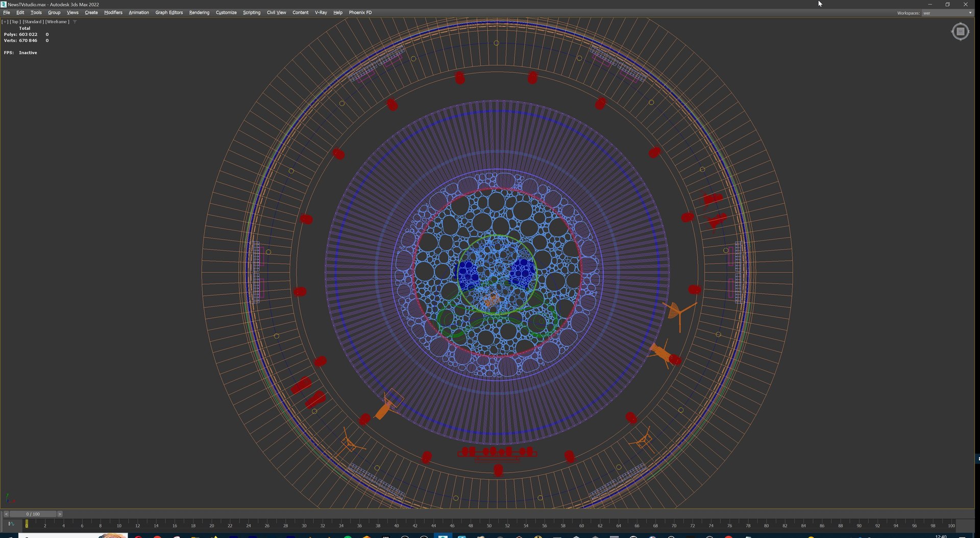Open the Rendering menu
This screenshot has width=980, height=538.
click(199, 13)
